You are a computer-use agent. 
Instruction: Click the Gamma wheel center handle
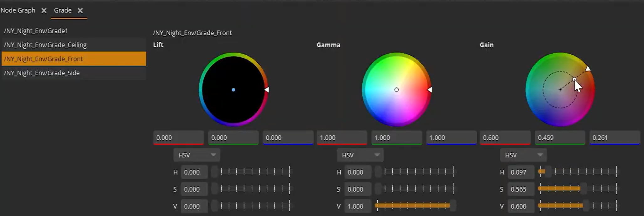(x=396, y=90)
